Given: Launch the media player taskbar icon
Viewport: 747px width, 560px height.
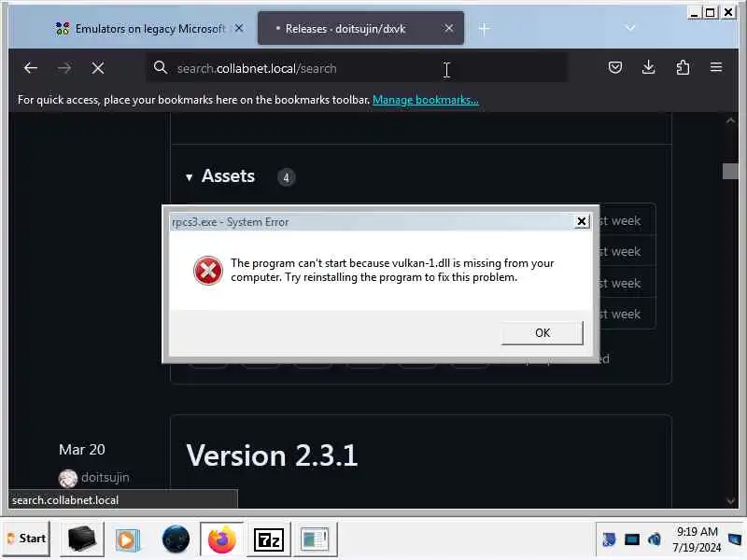Looking at the screenshot, I should pos(127,540).
